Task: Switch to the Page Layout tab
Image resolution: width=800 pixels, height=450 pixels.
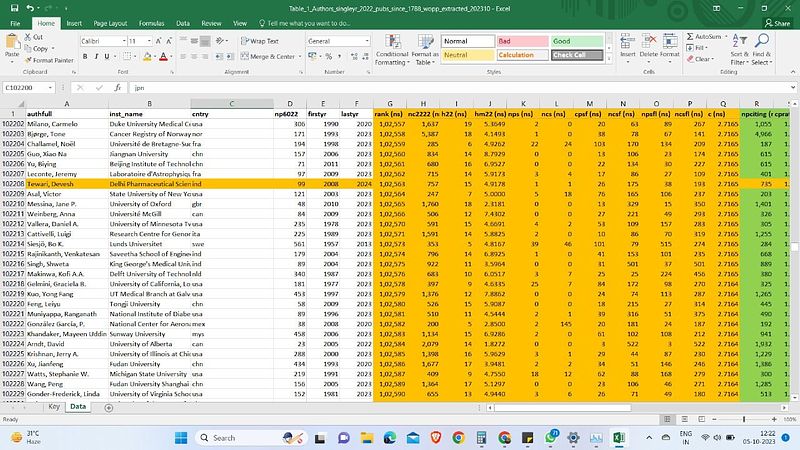Action: coord(110,23)
